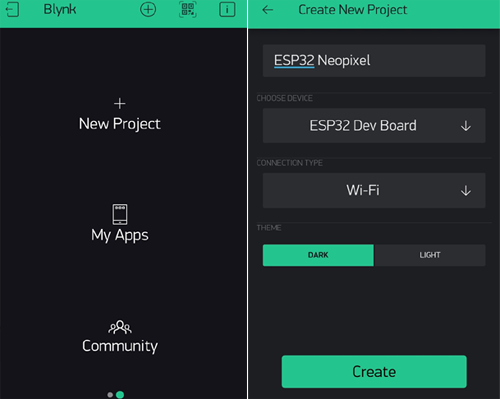The image size is (500, 399).
Task: Open the Wi-Fi connection type dropdown
Action: coord(374,190)
